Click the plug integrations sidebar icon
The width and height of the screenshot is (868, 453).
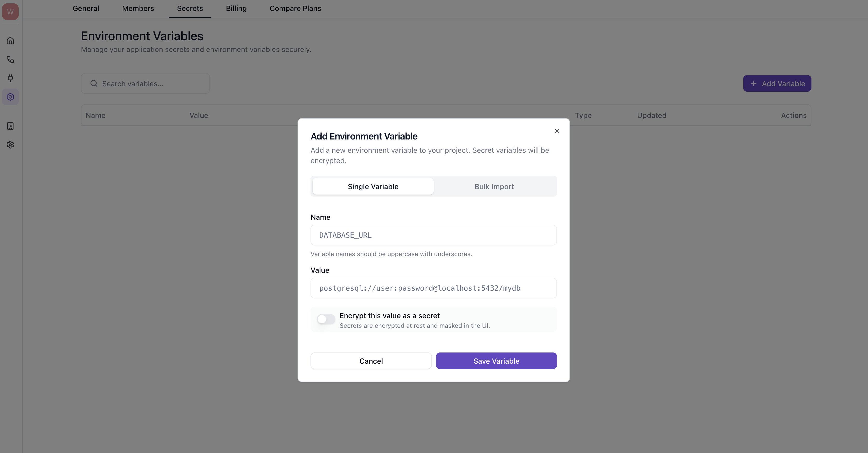(10, 78)
